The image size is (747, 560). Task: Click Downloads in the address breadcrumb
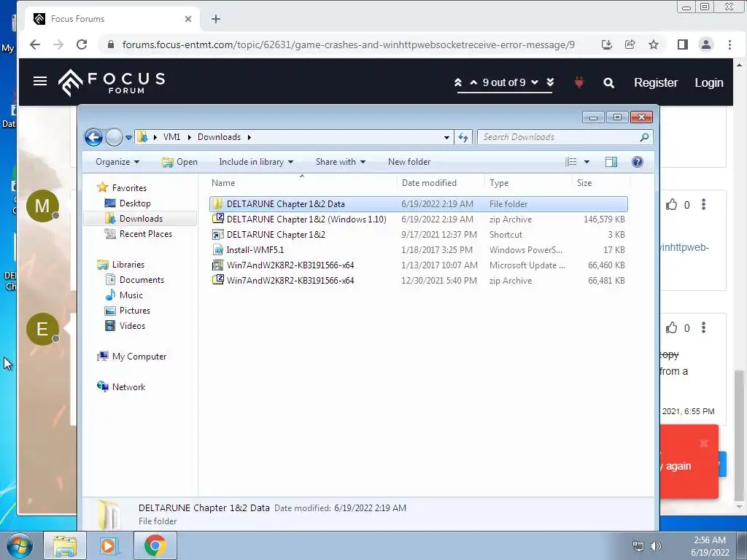click(x=219, y=137)
